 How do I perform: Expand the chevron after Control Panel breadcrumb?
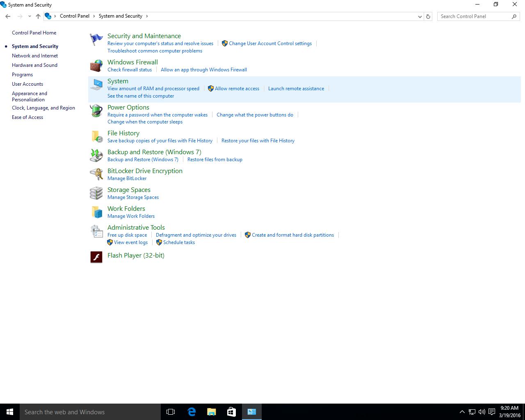point(94,16)
